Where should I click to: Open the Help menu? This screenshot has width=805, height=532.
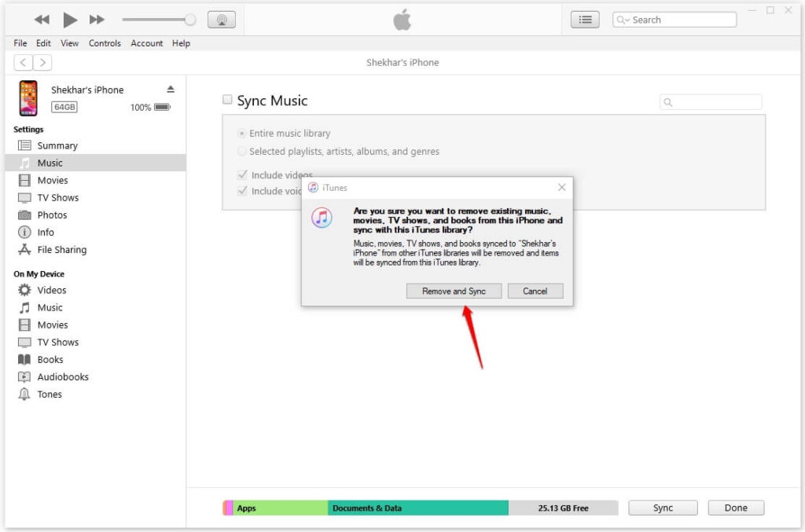[x=181, y=43]
